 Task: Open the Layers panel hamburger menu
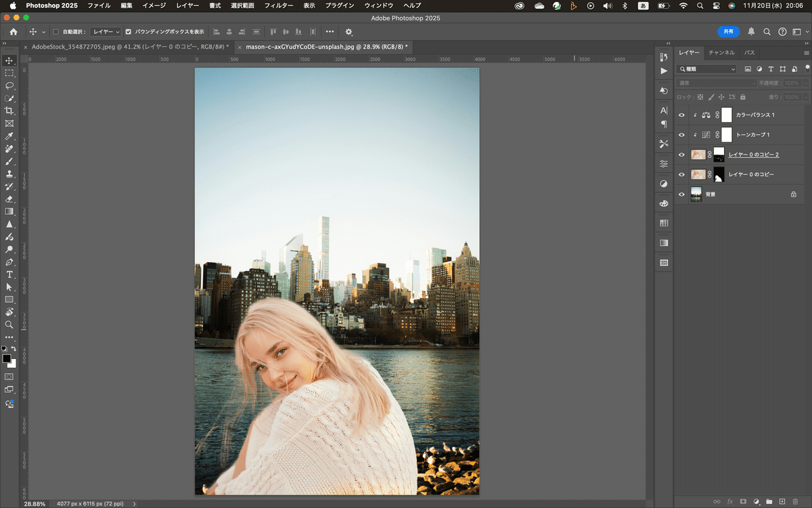tap(806, 52)
